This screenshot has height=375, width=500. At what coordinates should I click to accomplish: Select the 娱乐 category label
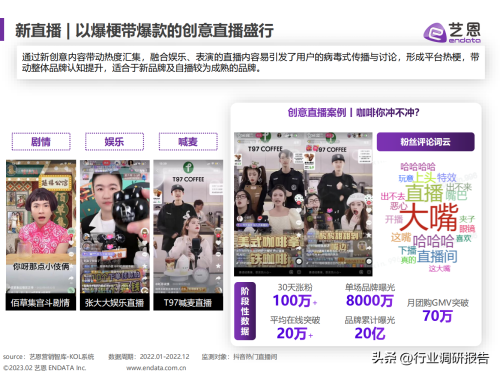pos(114,142)
